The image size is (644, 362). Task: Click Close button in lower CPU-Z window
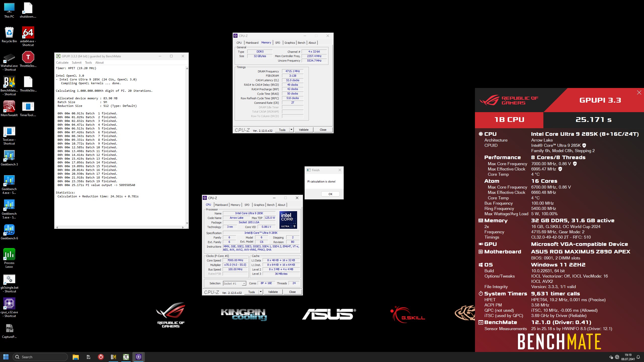(292, 292)
